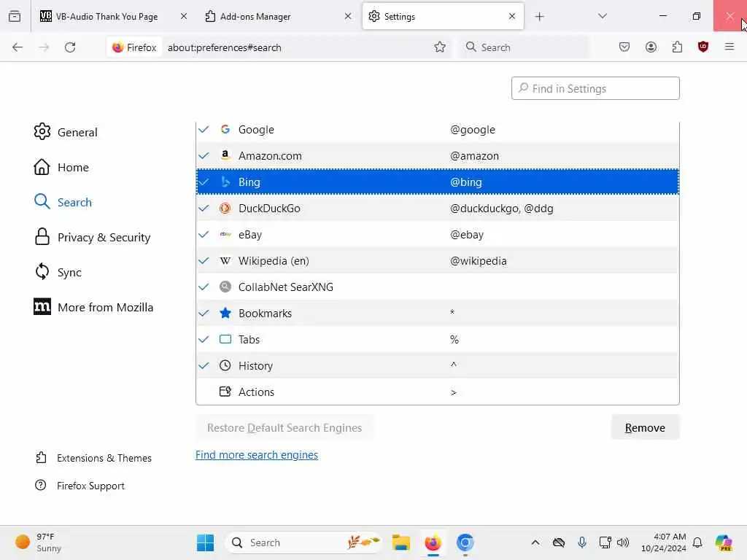747x560 pixels.
Task: Click the volume speaker tray icon
Action: point(623,542)
